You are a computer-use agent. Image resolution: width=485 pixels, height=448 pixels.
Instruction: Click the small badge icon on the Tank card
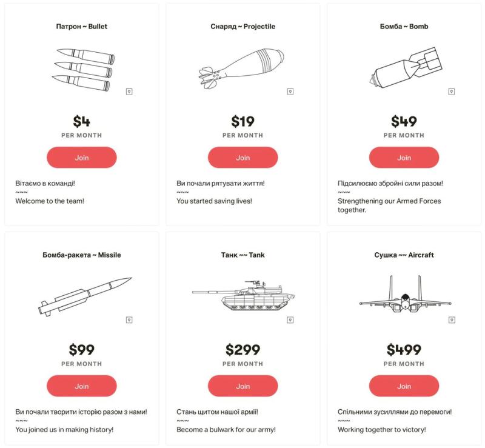click(x=290, y=319)
